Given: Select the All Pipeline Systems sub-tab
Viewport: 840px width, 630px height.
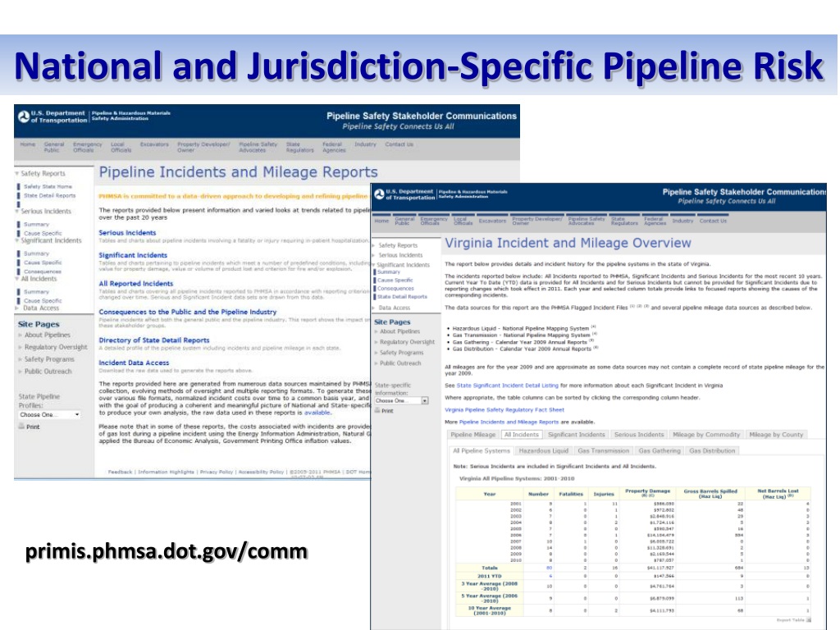Looking at the screenshot, I should click(481, 451).
